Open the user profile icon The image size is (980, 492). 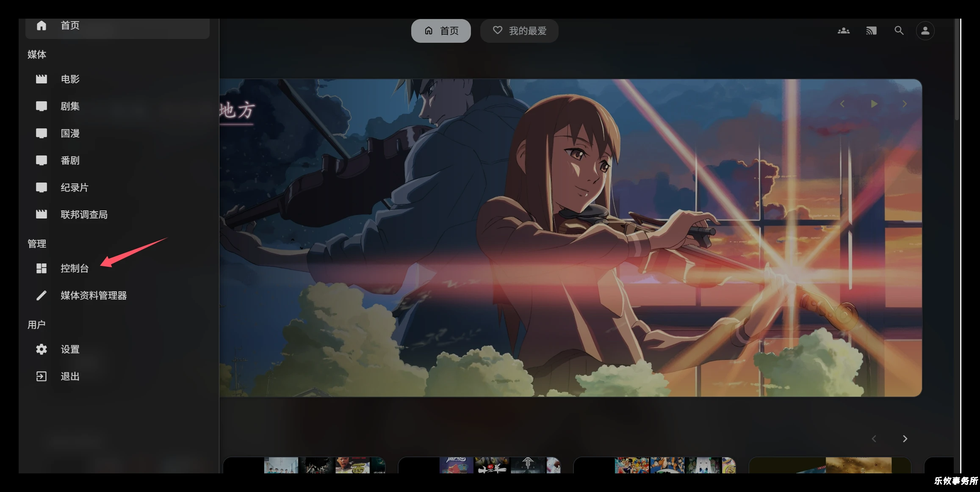[x=925, y=31]
